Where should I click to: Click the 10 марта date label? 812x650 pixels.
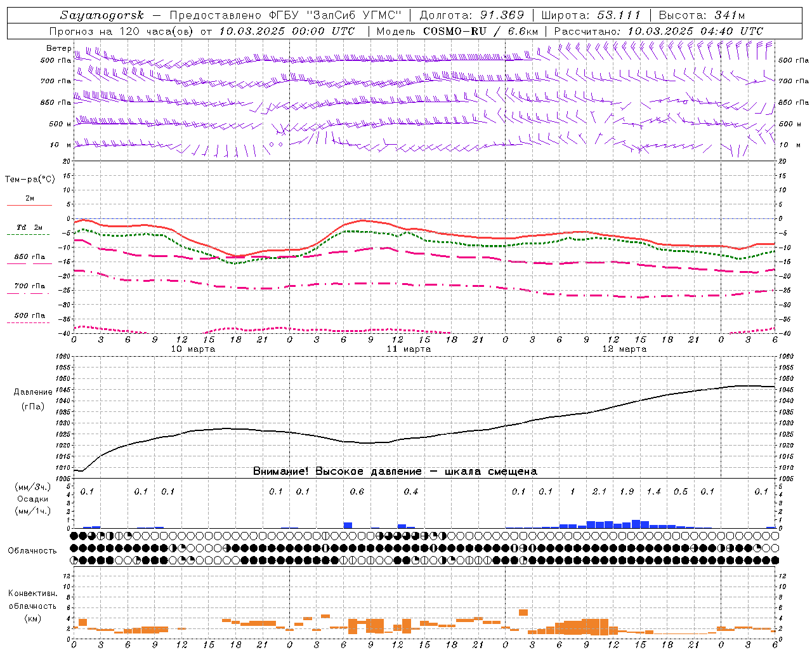(x=193, y=349)
